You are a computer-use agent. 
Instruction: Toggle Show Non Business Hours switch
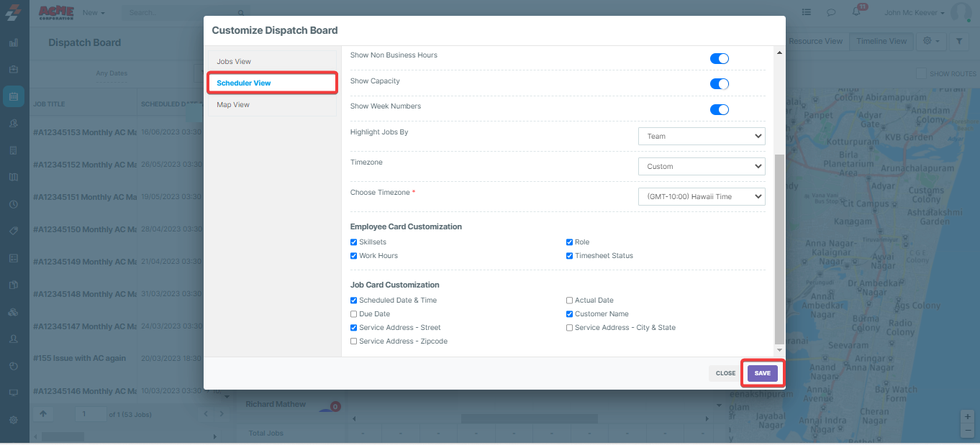pos(719,58)
